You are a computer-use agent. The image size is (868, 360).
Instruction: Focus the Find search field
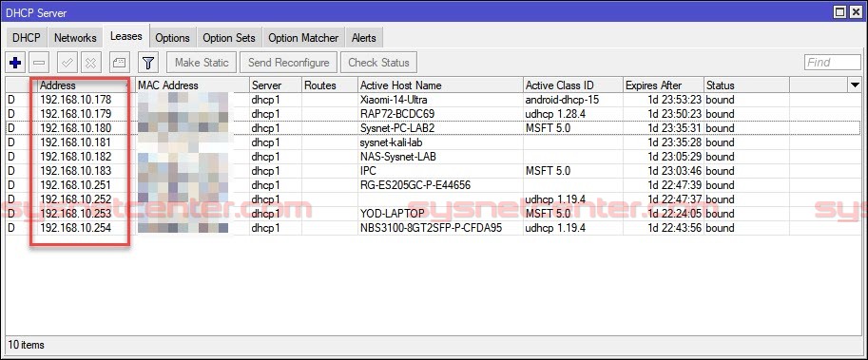click(x=832, y=63)
